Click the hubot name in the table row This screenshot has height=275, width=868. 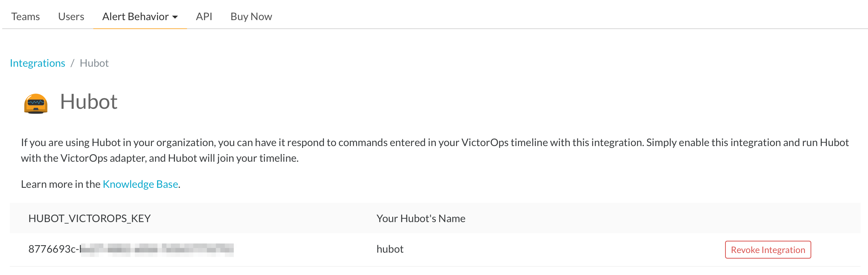[390, 249]
